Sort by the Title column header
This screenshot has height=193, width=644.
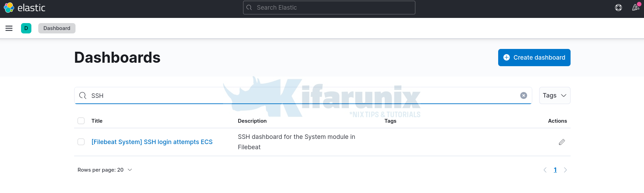(97, 121)
